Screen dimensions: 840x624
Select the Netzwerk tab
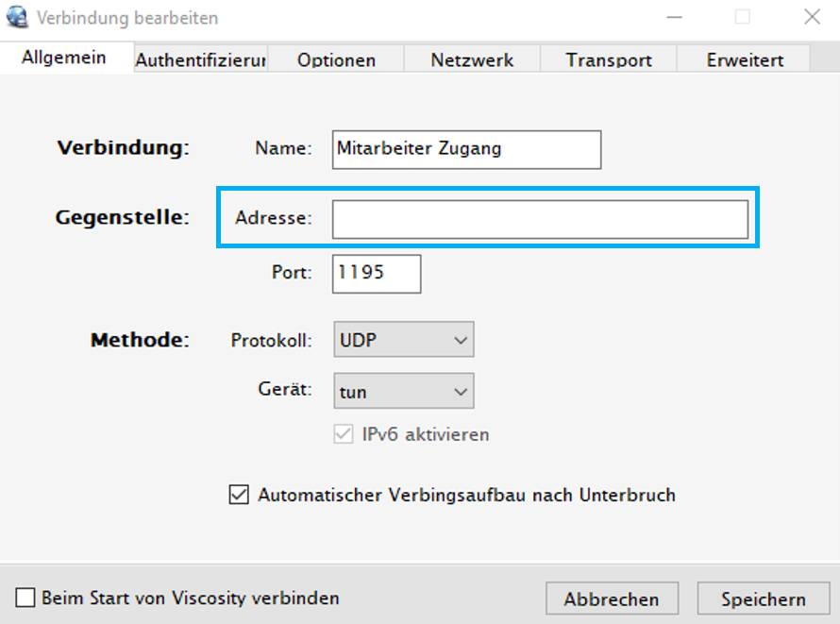click(472, 59)
